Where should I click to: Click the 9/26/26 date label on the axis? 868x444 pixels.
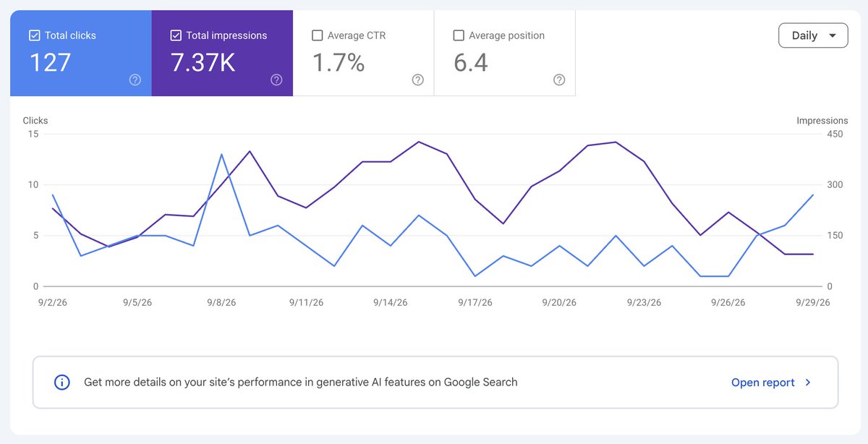point(728,303)
